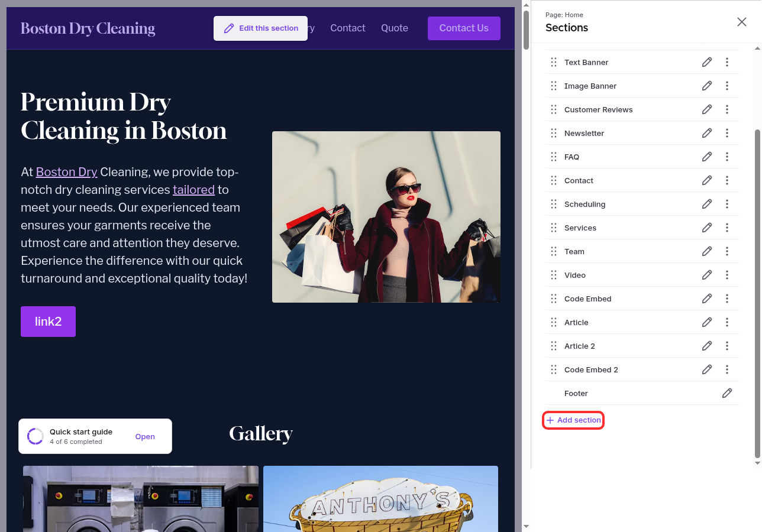Edit the Text Banner section pencil icon
The width and height of the screenshot is (762, 532).
[707, 62]
